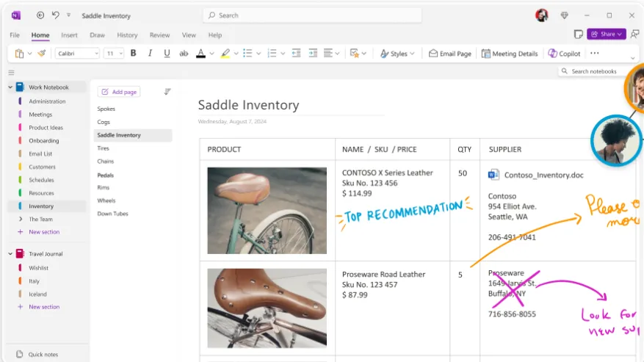Toggle italic formatting
Image resolution: width=644 pixels, height=362 pixels.
pyautogui.click(x=150, y=53)
